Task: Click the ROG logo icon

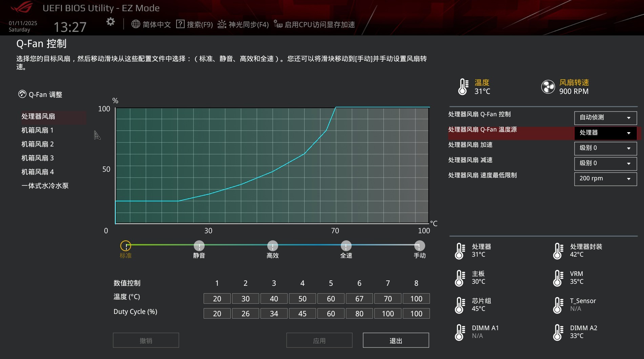Action: coord(22,7)
